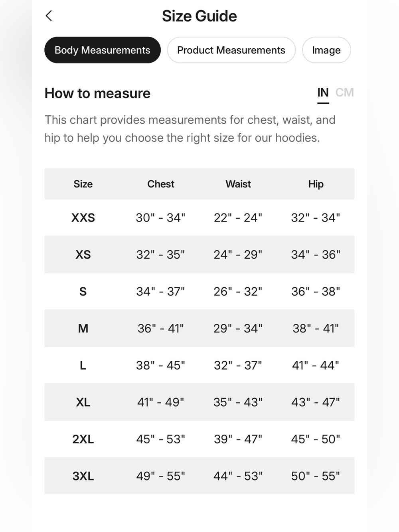Tap the 3XL size row label

point(83,476)
